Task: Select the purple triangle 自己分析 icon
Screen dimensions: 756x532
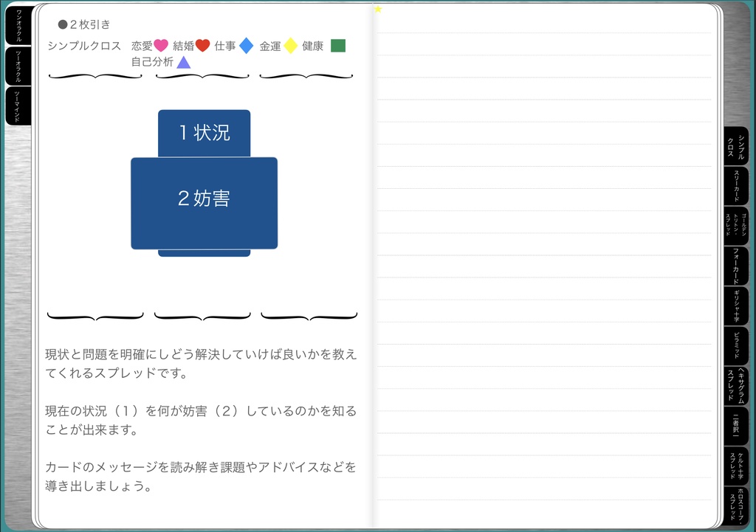Action: [182, 62]
